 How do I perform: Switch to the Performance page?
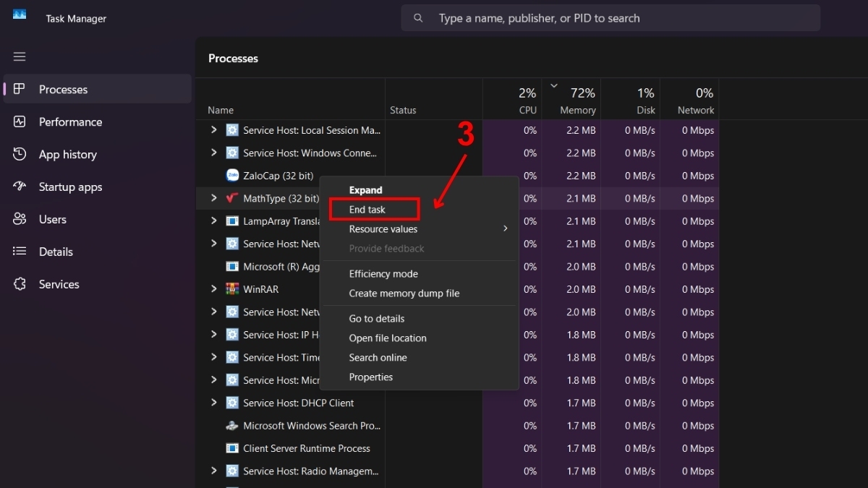[98, 121]
